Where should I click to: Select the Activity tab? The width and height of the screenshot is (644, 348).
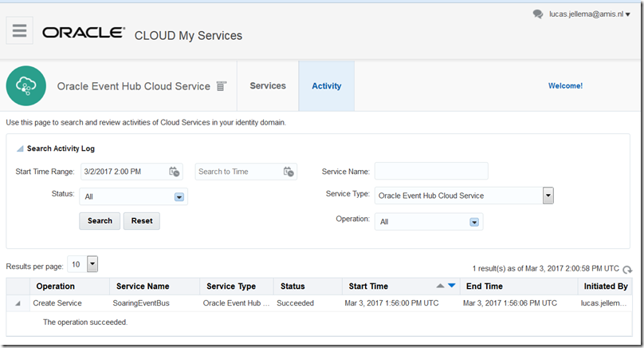(327, 86)
